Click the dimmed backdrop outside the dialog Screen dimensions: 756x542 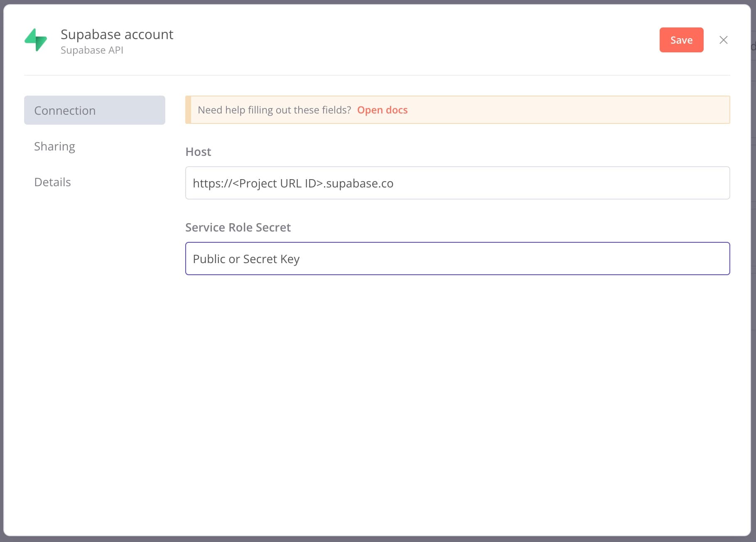(754, 291)
